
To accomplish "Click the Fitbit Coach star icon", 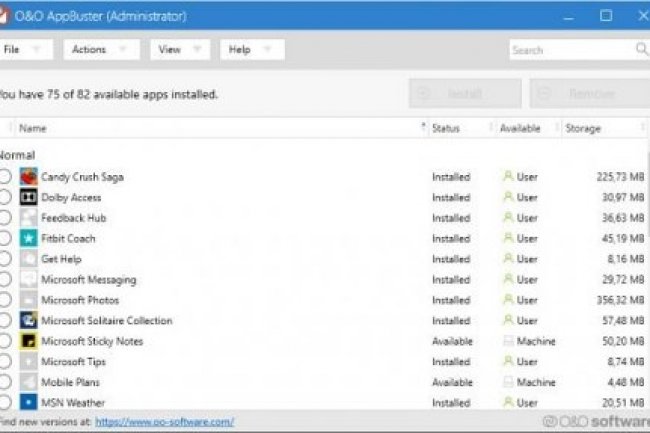I will pyautogui.click(x=29, y=239).
